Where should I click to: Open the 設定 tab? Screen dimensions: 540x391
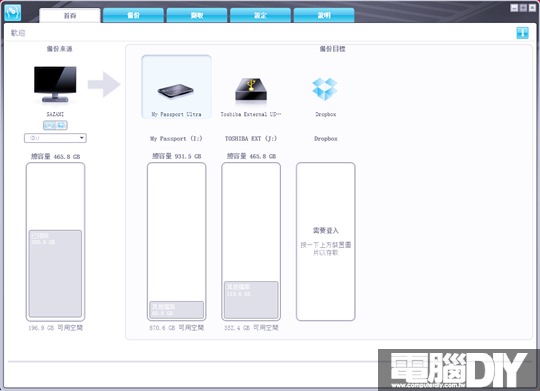[260, 16]
